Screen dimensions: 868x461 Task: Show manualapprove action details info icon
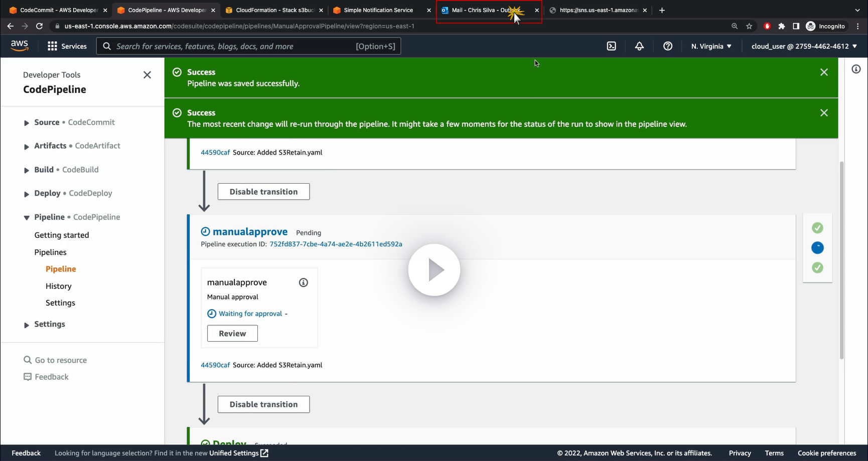tap(304, 282)
